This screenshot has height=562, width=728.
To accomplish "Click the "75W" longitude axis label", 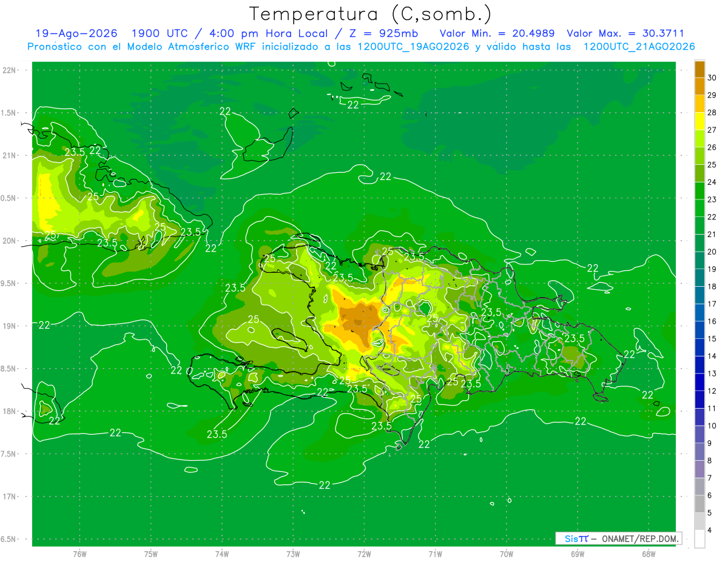I will [x=150, y=554].
